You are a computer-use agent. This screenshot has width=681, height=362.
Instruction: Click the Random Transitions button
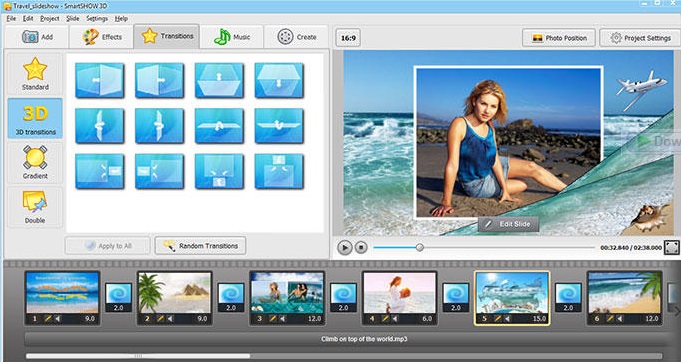point(200,246)
